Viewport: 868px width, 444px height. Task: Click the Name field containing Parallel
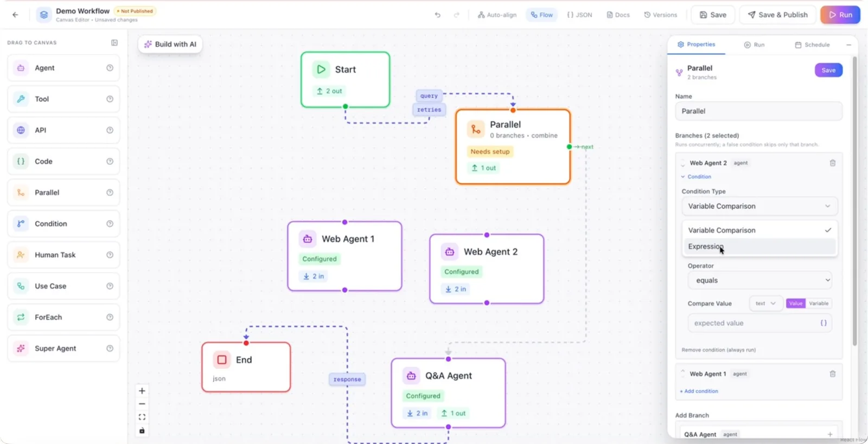point(758,111)
